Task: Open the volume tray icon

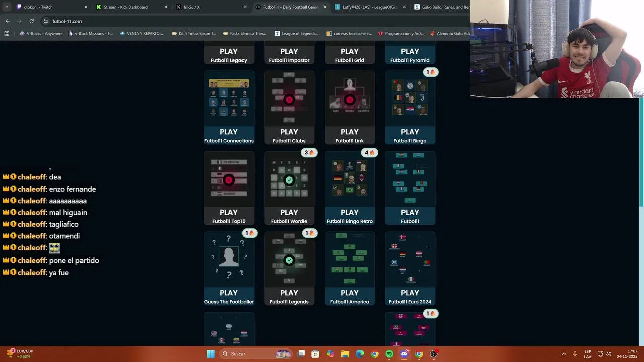Action: click(608, 354)
